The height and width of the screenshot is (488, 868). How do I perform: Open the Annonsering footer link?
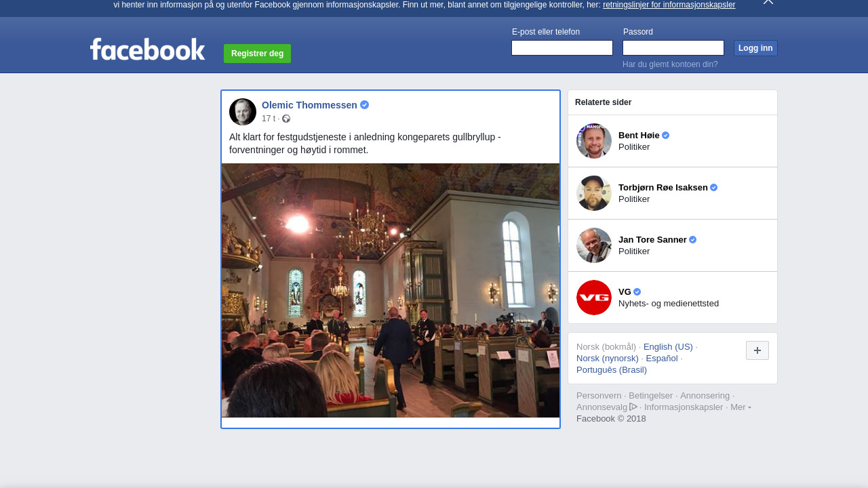[x=705, y=396]
